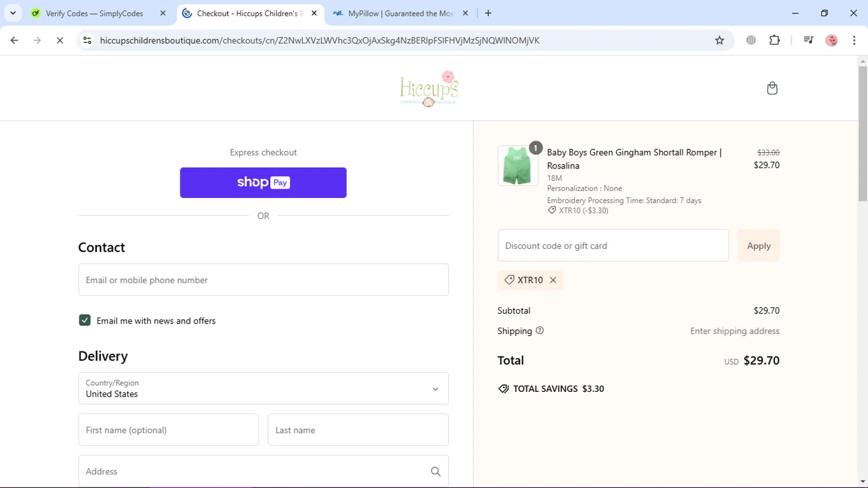
Task: Click the Email or mobile phone number field
Action: coord(263,280)
